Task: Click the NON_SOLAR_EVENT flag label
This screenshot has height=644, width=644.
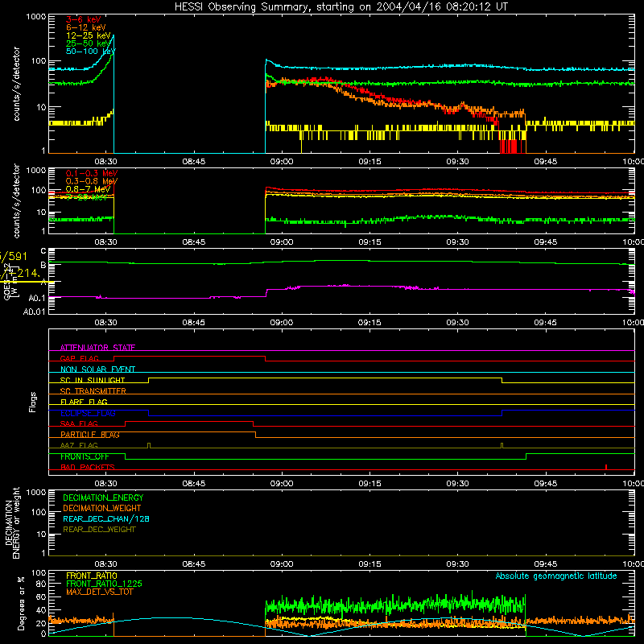Action: click(97, 369)
